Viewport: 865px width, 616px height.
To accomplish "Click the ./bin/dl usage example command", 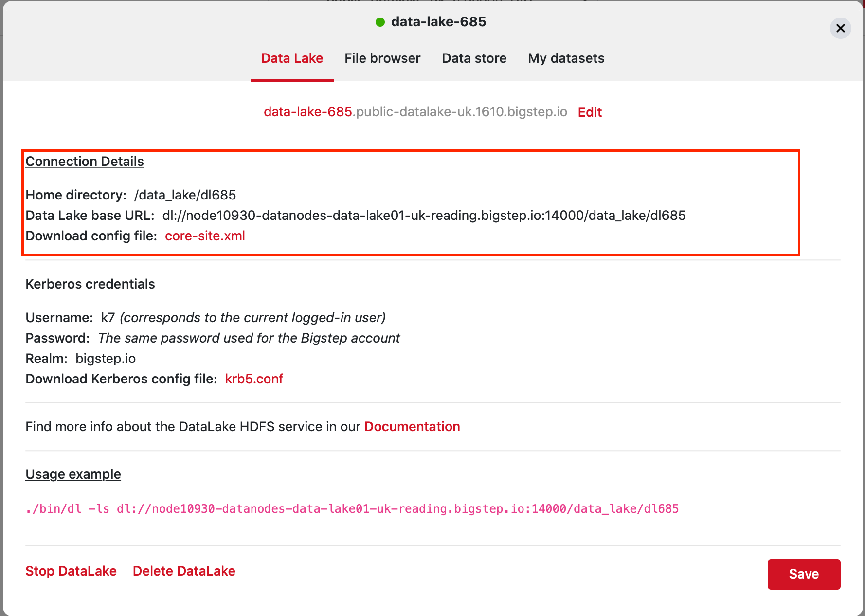I will point(352,509).
